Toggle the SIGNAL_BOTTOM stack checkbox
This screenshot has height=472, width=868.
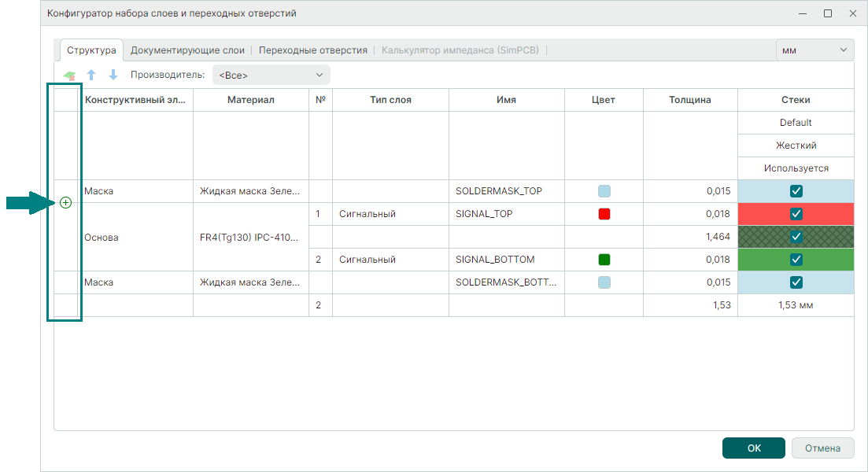796,260
